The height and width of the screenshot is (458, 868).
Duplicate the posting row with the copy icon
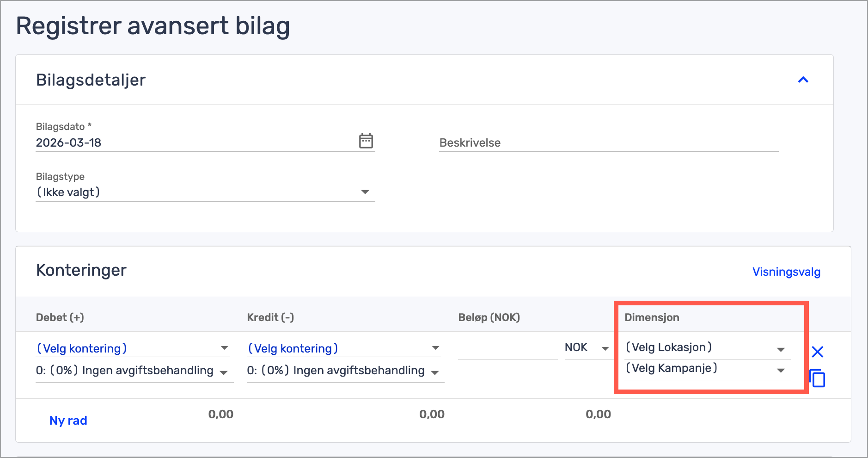pos(817,378)
